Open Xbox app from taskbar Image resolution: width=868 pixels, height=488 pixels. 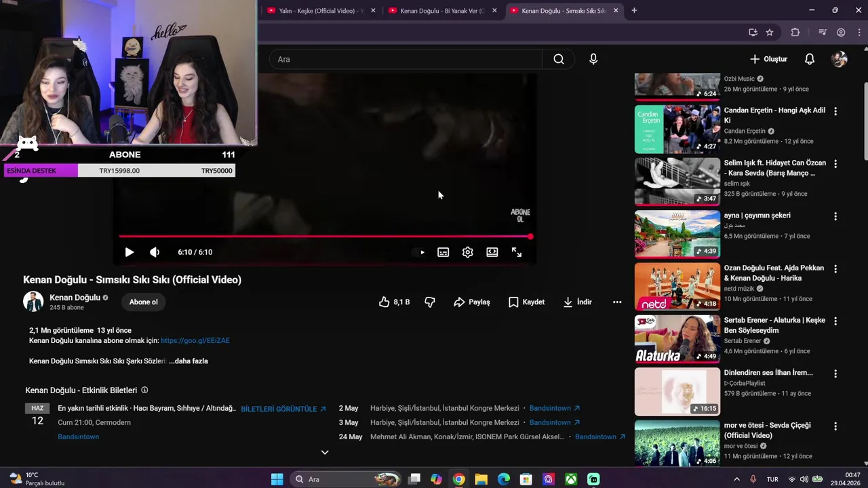pos(571,479)
